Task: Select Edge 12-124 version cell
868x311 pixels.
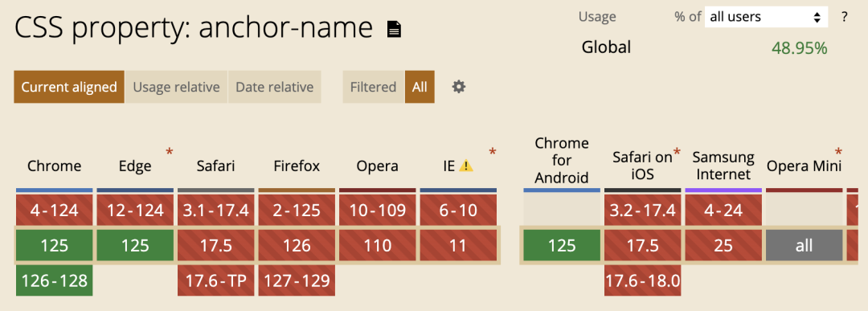Action: coord(135,211)
